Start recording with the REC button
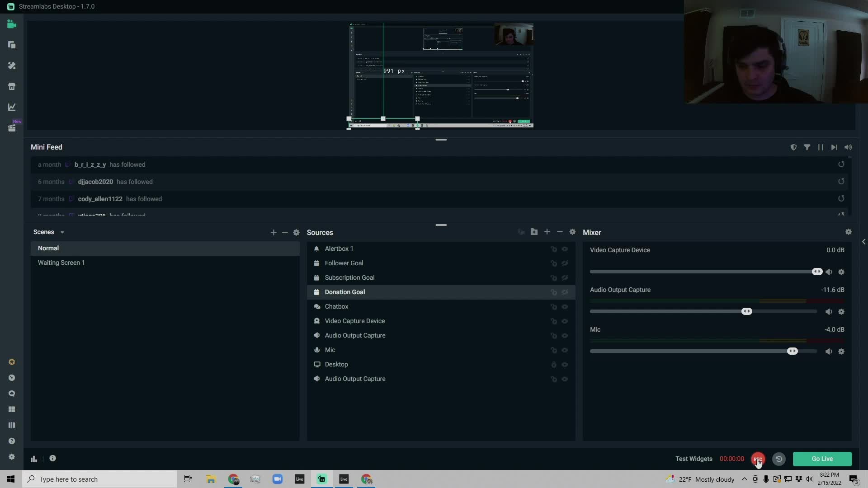This screenshot has height=488, width=868. click(x=758, y=459)
